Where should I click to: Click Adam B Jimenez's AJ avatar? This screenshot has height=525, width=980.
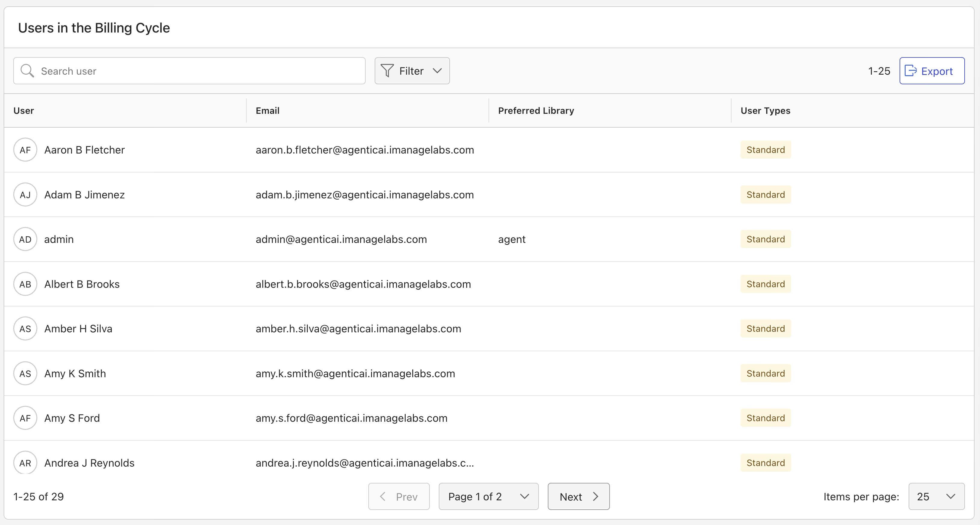coord(25,195)
